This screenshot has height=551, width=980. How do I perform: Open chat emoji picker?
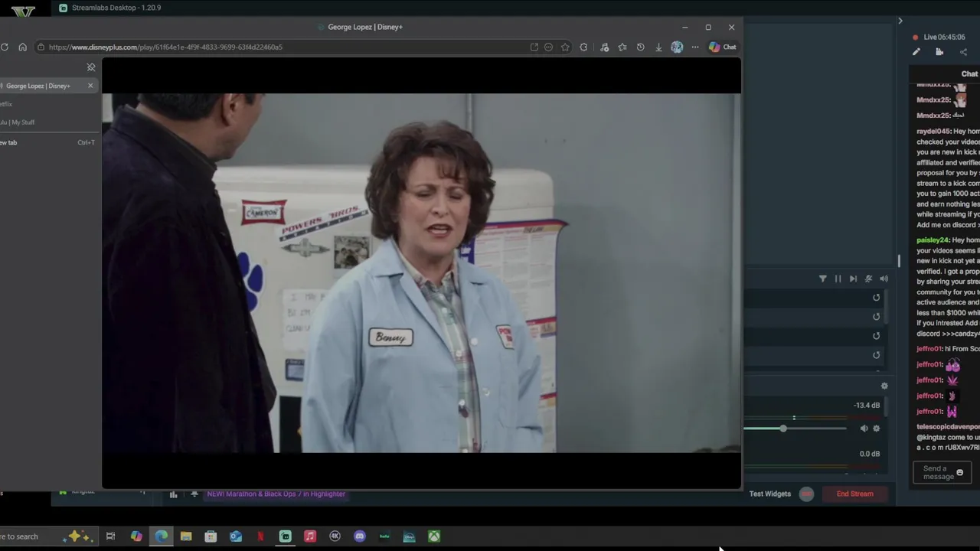960,473
